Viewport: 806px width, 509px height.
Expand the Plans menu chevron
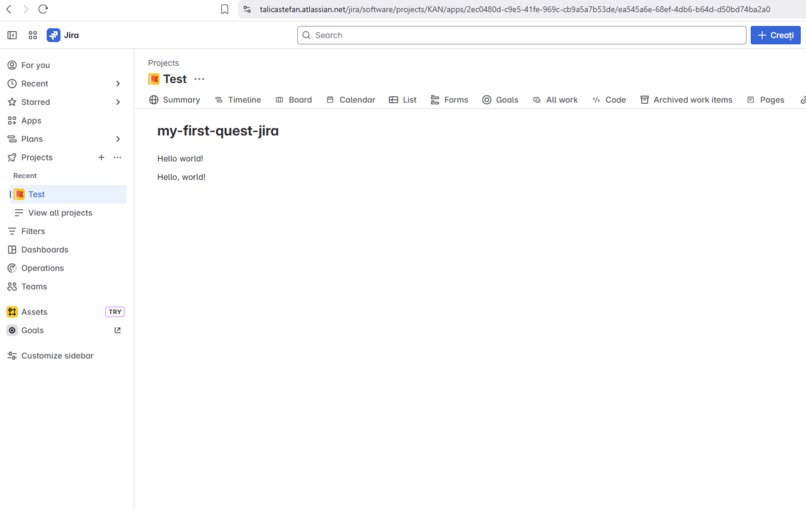pos(118,139)
